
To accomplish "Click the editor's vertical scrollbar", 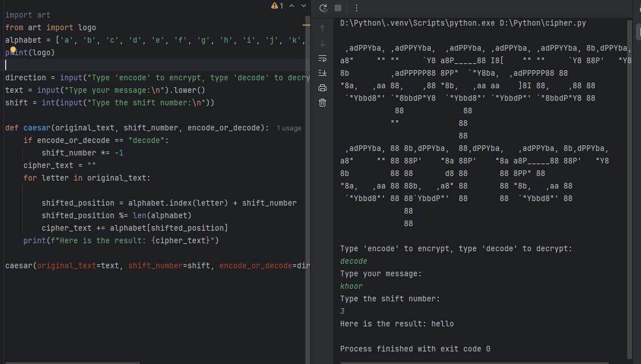I will point(308,190).
